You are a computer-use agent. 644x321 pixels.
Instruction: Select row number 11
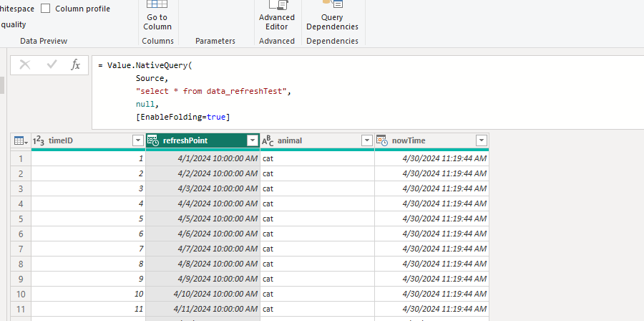click(x=21, y=309)
